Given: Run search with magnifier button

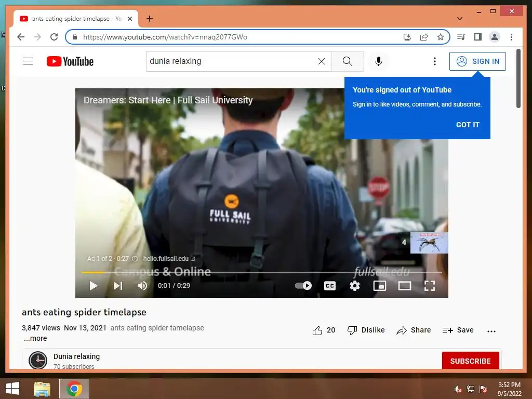Looking at the screenshot, I should [347, 61].
